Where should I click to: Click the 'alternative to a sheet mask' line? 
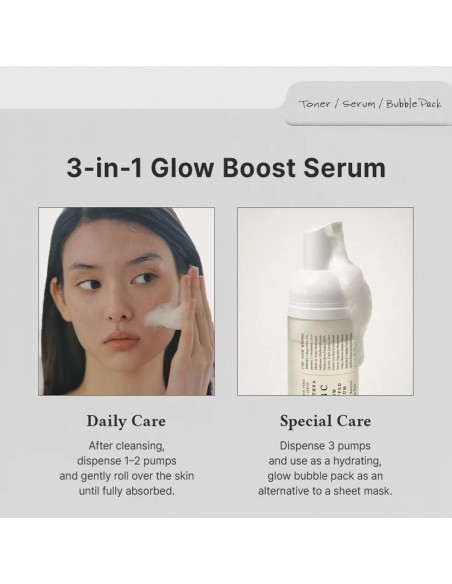click(325, 491)
